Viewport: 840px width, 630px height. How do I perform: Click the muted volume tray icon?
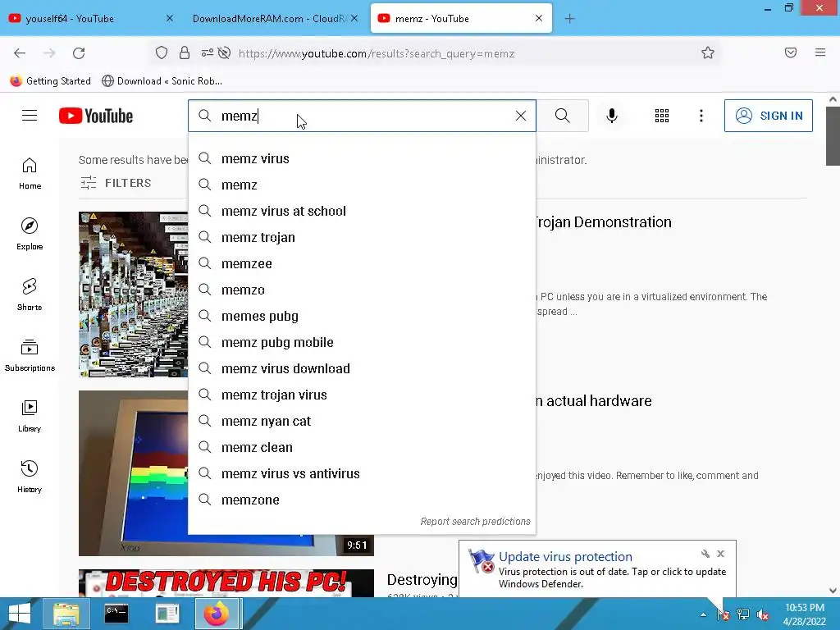pyautogui.click(x=762, y=614)
